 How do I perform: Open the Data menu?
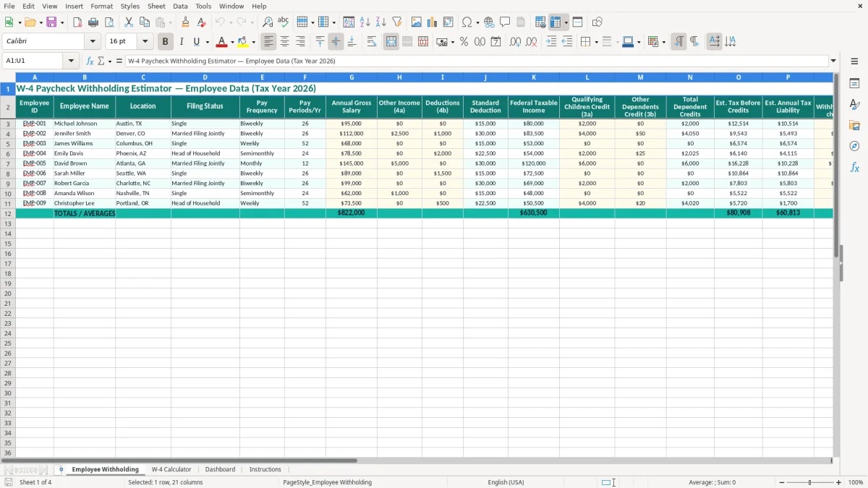[180, 6]
